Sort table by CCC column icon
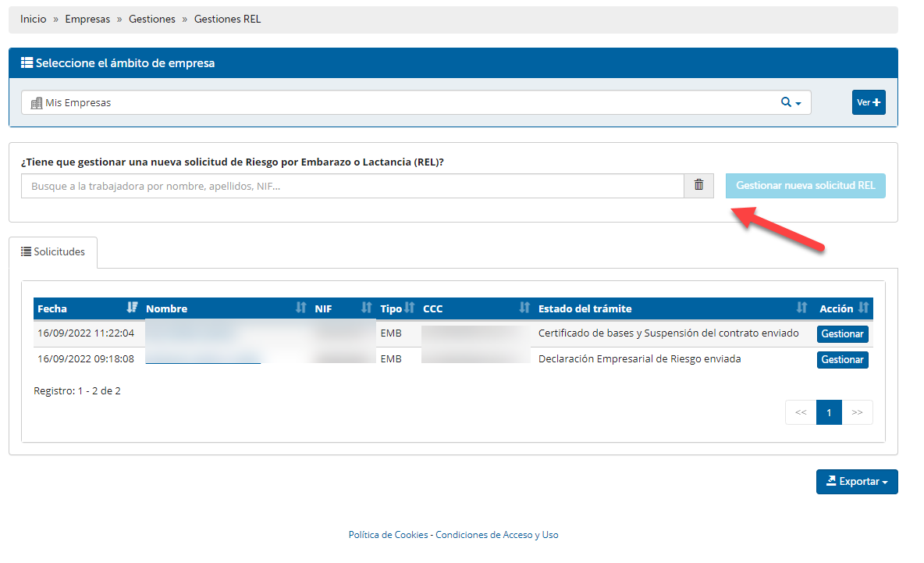The width and height of the screenshot is (924, 563). point(524,308)
